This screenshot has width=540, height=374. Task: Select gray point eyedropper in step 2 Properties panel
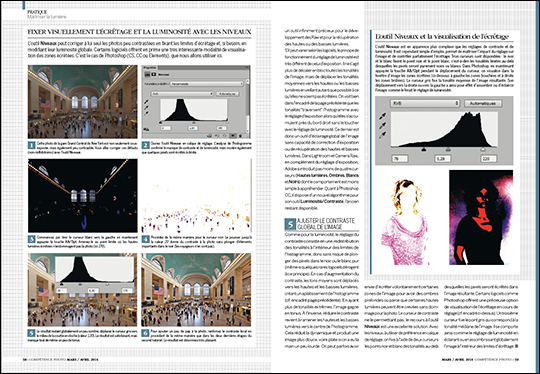pyautogui.click(x=146, y=107)
